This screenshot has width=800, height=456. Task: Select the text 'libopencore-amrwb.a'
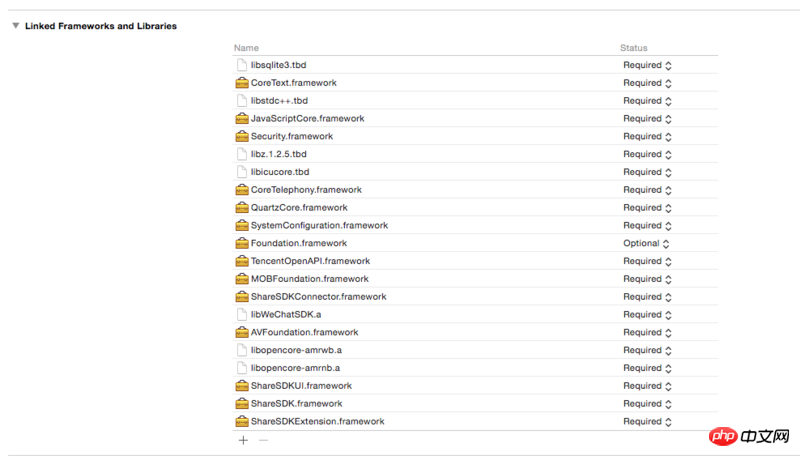[296, 350]
